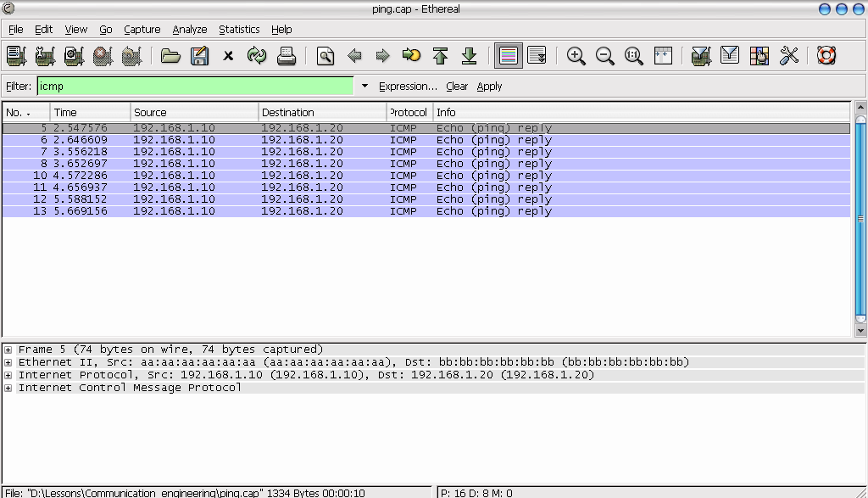Toggle packet list colorize button
868x498 pixels.
click(509, 55)
